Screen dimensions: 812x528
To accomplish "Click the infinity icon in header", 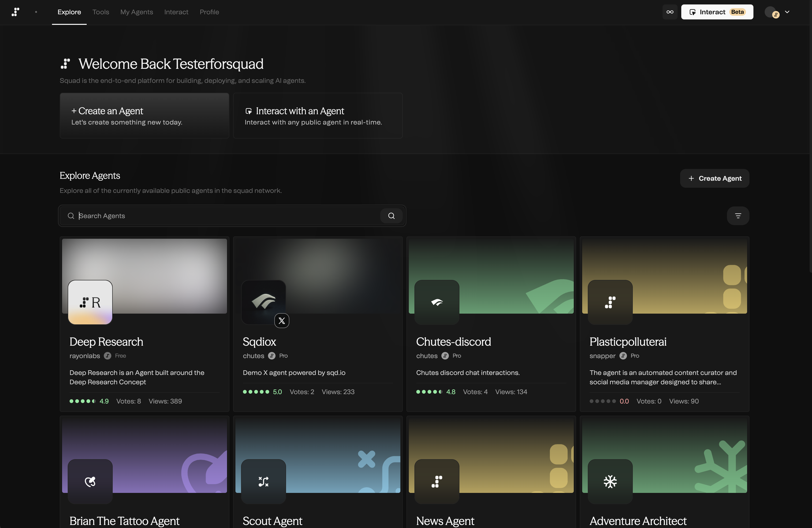I will point(670,12).
